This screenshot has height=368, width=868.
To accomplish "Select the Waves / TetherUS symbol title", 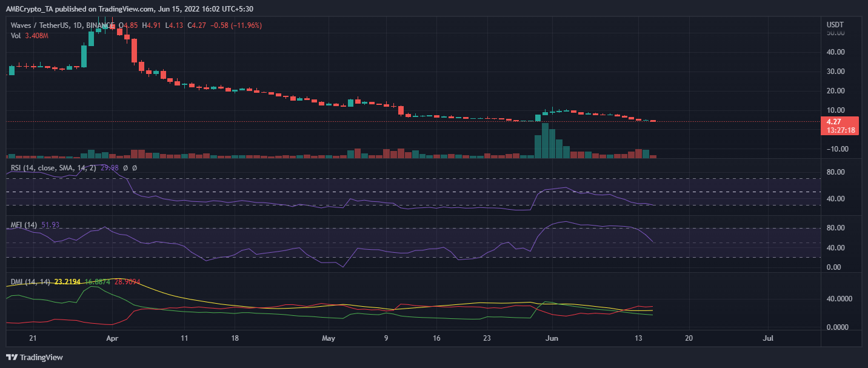I will (40, 25).
